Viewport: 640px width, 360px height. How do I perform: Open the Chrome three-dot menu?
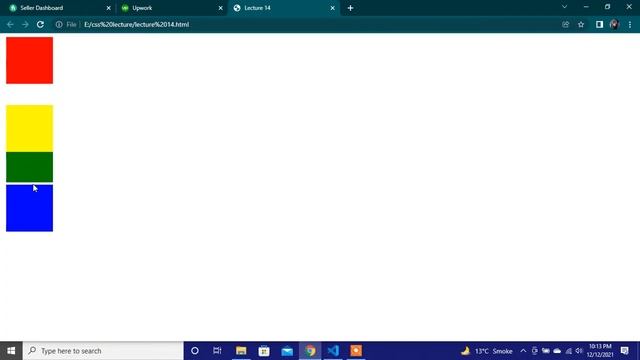(630, 24)
